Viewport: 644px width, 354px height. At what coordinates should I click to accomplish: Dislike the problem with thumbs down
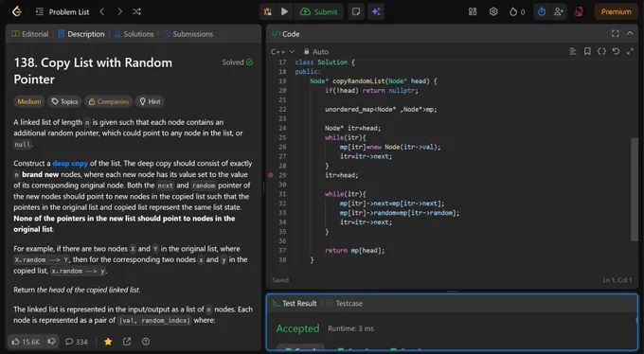(x=52, y=342)
